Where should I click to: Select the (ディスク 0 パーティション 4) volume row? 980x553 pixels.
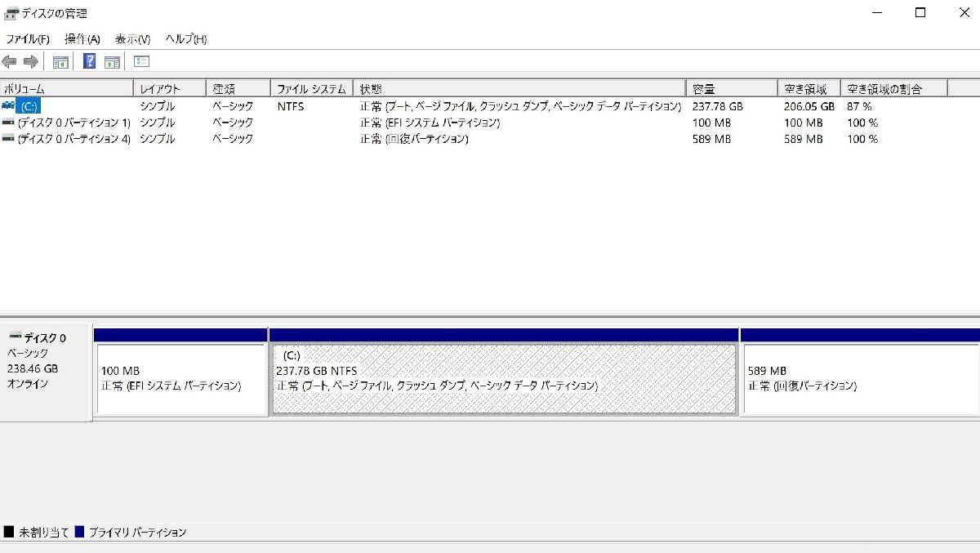73,139
